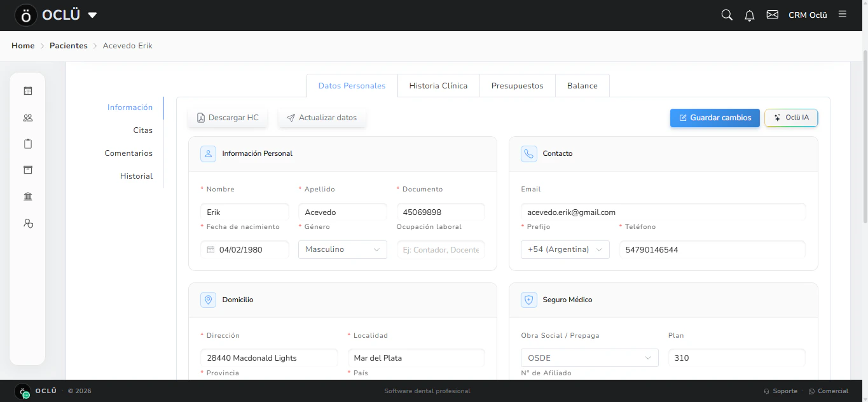Open the messages envelope icon
The width and height of the screenshot is (868, 402).
coord(773,15)
